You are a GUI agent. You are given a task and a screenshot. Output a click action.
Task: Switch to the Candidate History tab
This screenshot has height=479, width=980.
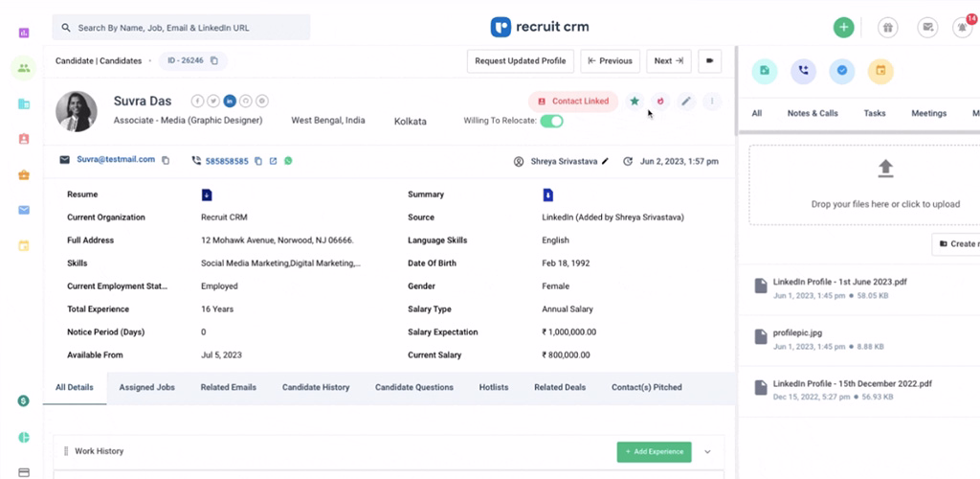316,388
